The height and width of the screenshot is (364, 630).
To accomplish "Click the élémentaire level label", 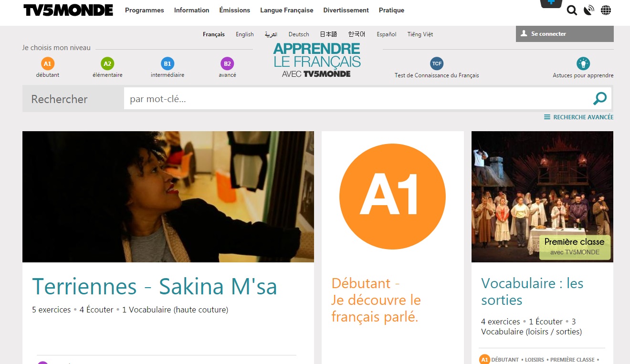I will tap(107, 75).
